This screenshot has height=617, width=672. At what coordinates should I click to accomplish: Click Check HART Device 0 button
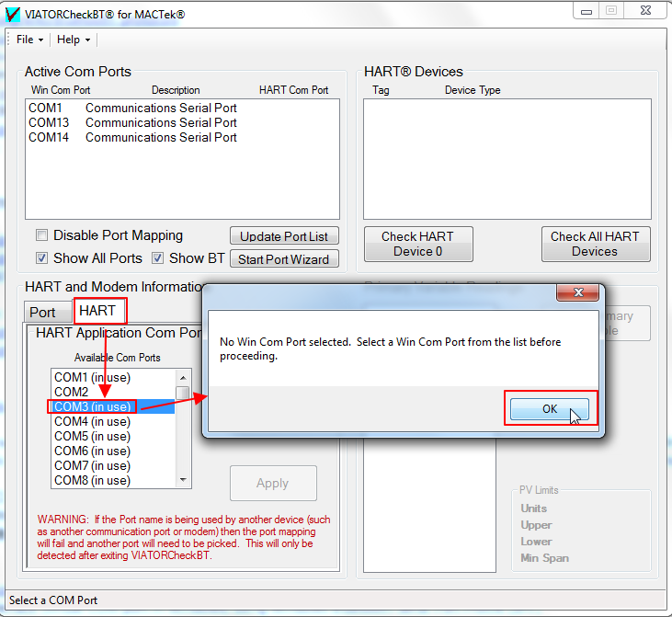pyautogui.click(x=418, y=244)
